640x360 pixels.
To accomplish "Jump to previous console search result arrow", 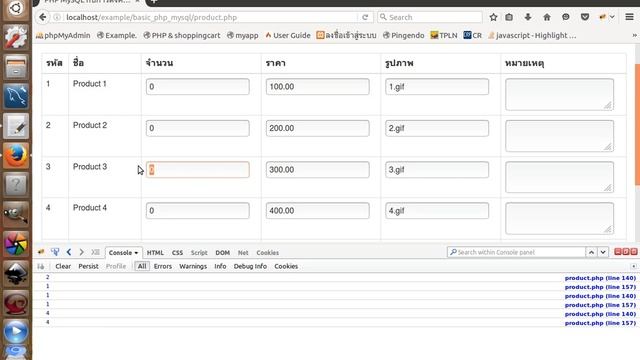I will point(591,252).
